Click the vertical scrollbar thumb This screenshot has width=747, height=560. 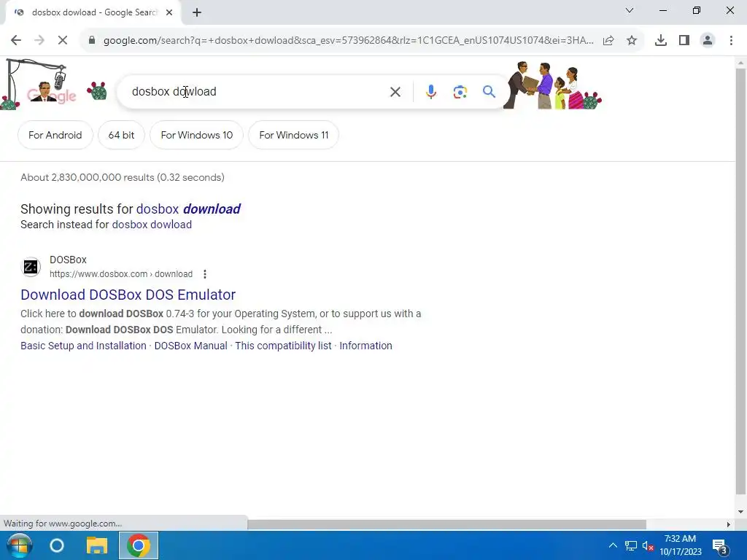740,281
